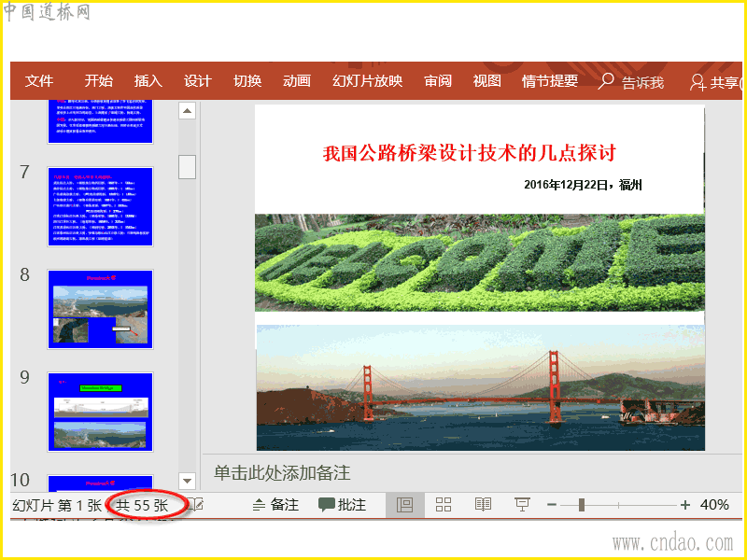Toggle the 批注 comments pane
Screen dimensions: 747x560
(343, 505)
